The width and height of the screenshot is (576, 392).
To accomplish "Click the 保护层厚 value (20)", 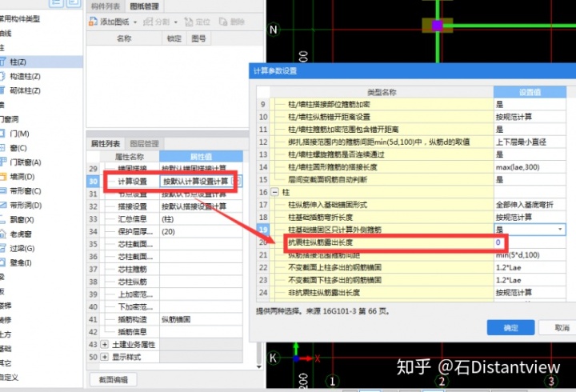I will coord(201,231).
